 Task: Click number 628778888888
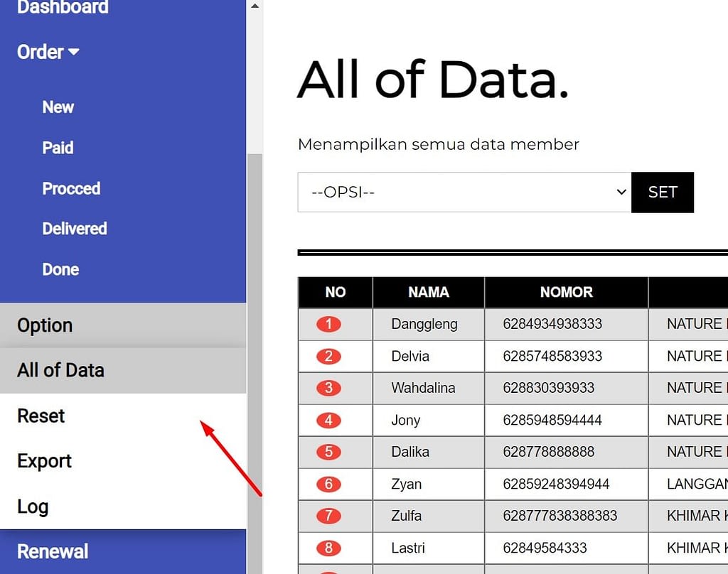click(549, 452)
